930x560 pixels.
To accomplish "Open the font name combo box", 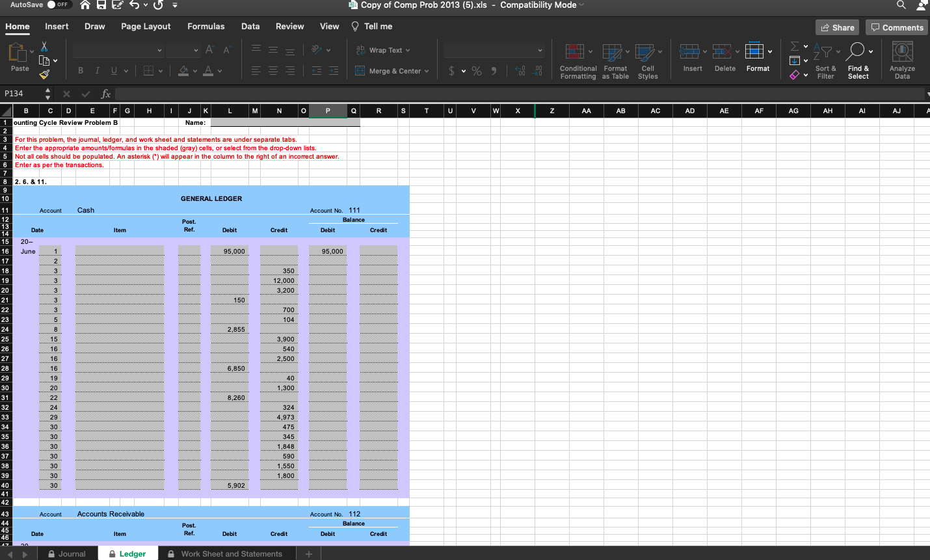I will coord(118,50).
